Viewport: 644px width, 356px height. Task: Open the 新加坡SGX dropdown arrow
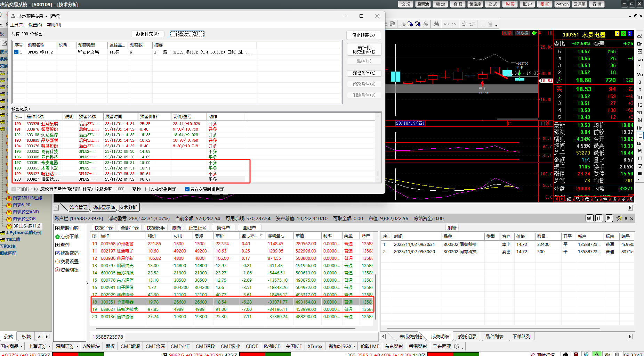tap(355, 346)
